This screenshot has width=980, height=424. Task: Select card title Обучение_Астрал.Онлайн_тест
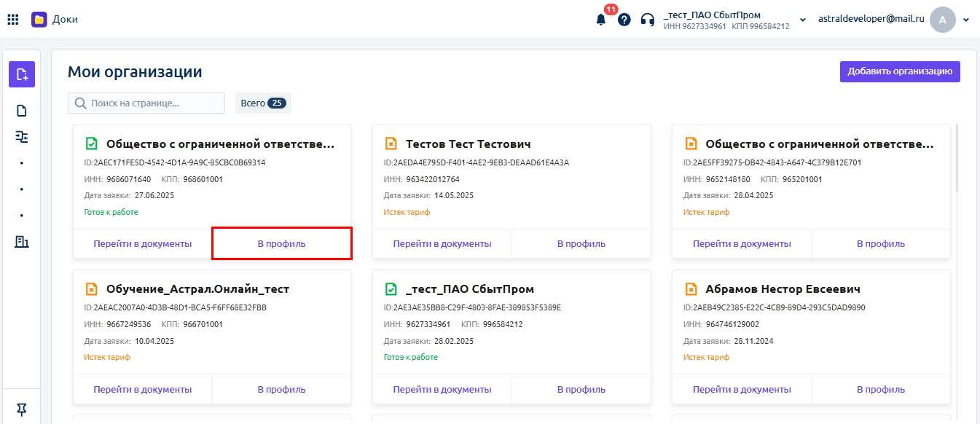(x=197, y=289)
